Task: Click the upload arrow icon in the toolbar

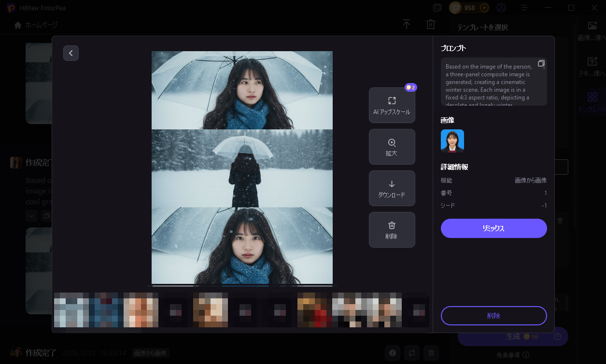Action: [x=407, y=24]
